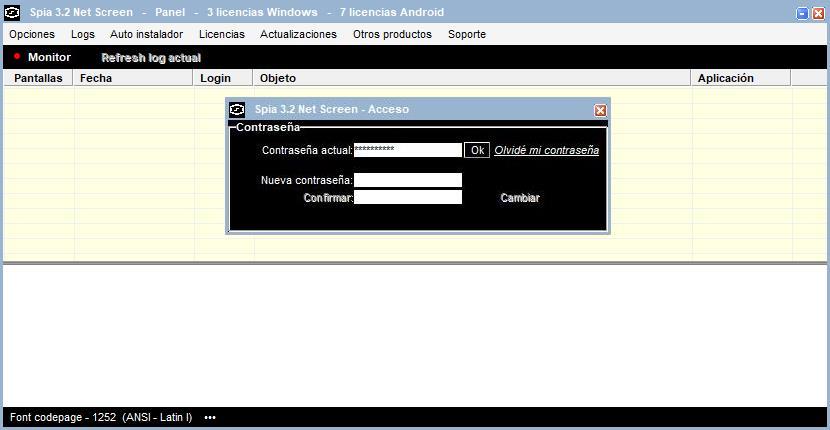Click the Spia icon in Acceso dialog title
The height and width of the screenshot is (430, 830).
pyautogui.click(x=237, y=110)
